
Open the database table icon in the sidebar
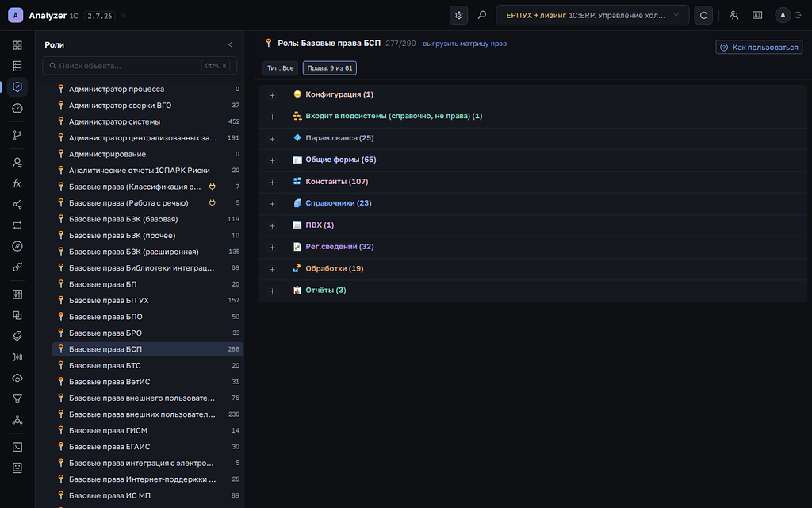(17, 66)
